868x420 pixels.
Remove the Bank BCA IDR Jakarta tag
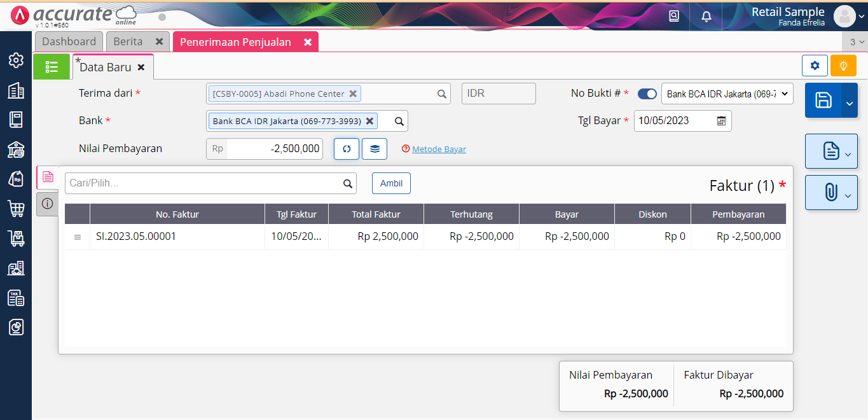369,121
